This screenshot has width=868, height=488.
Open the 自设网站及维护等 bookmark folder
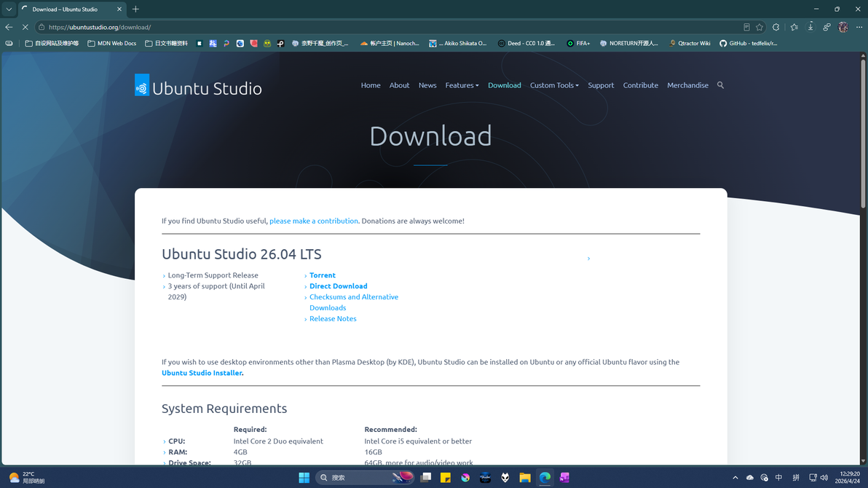pos(52,43)
